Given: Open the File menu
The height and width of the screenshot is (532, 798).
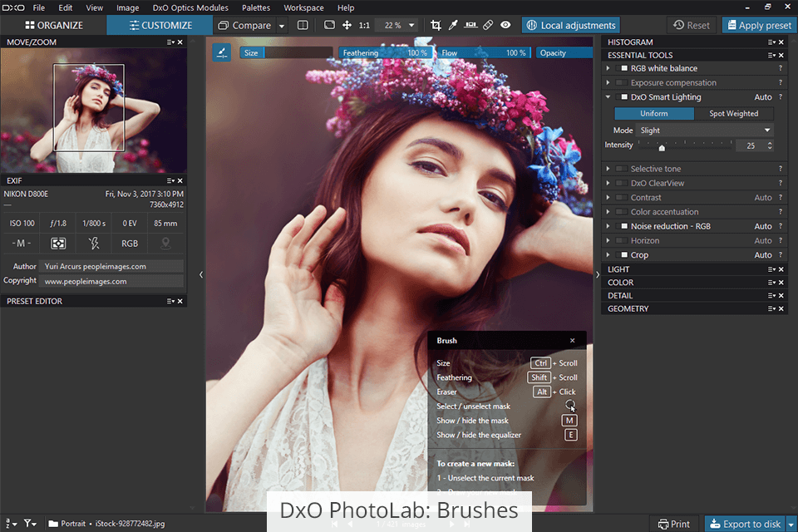Looking at the screenshot, I should (x=39, y=7).
